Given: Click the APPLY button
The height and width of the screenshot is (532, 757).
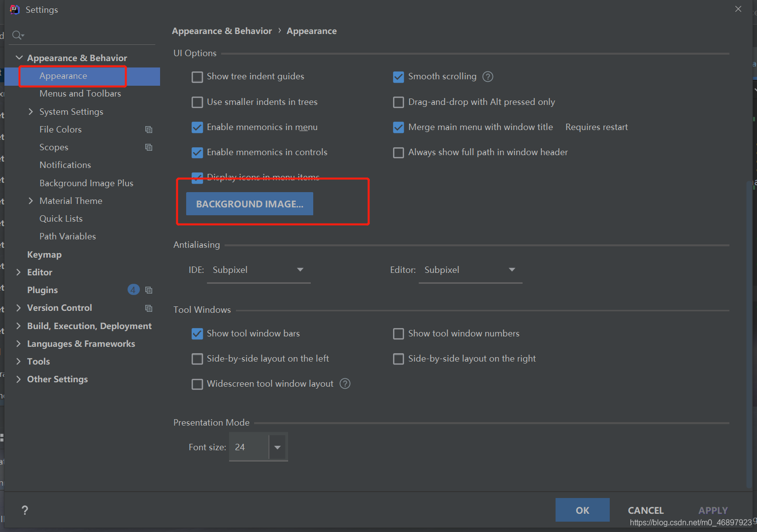Looking at the screenshot, I should coord(713,510).
